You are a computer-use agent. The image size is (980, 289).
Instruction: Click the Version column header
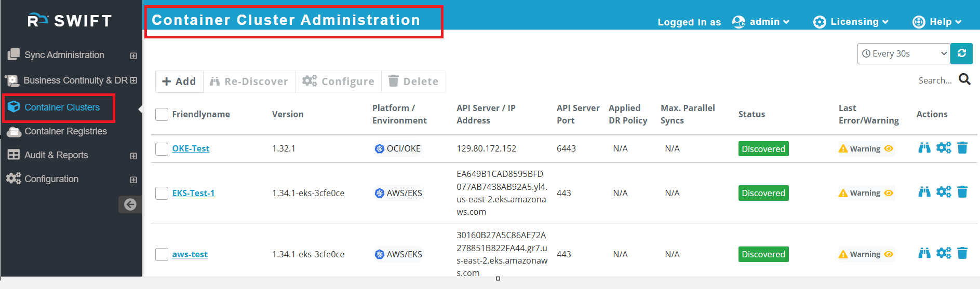pyautogui.click(x=288, y=114)
